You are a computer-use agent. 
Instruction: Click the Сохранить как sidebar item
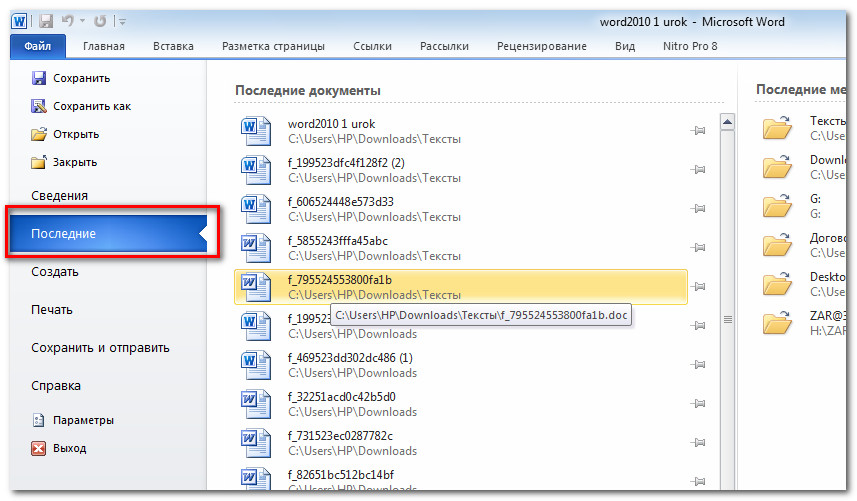tap(91, 106)
